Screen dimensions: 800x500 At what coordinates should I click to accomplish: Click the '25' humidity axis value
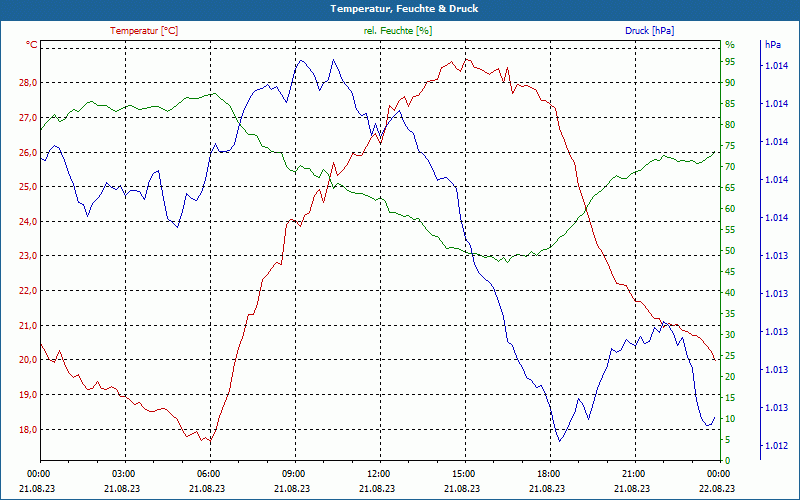[730, 355]
